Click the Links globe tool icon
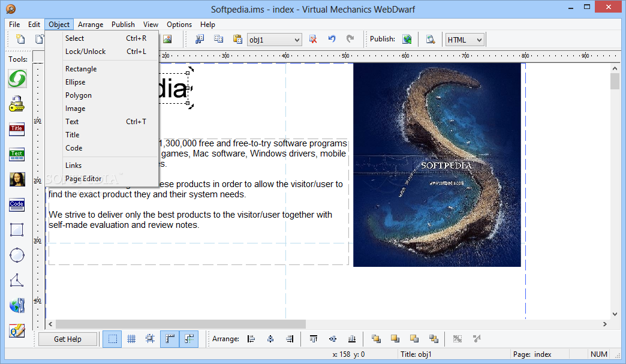 [x=17, y=305]
